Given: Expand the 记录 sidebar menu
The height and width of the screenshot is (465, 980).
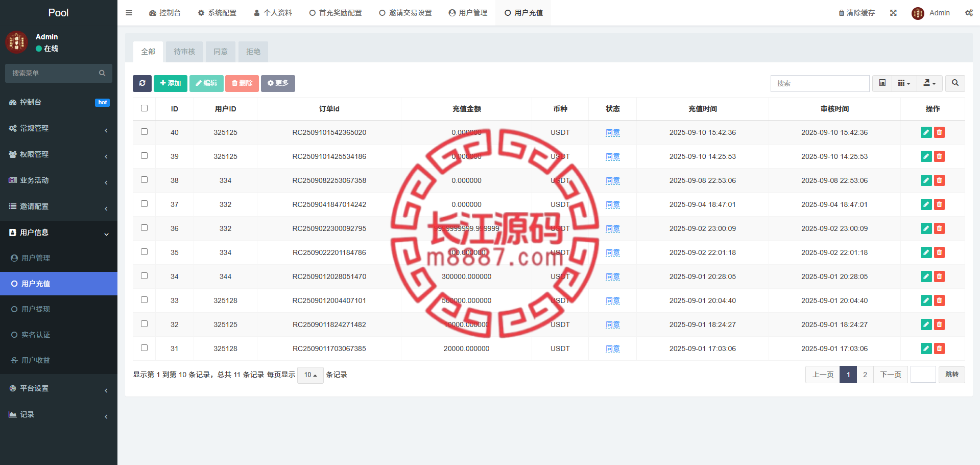Looking at the screenshot, I should [x=59, y=415].
